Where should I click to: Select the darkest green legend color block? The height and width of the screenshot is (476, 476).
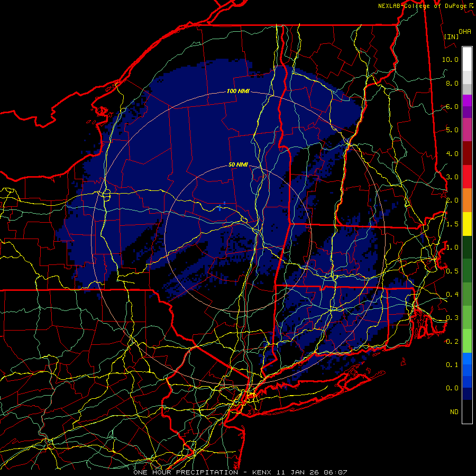(x=467, y=247)
